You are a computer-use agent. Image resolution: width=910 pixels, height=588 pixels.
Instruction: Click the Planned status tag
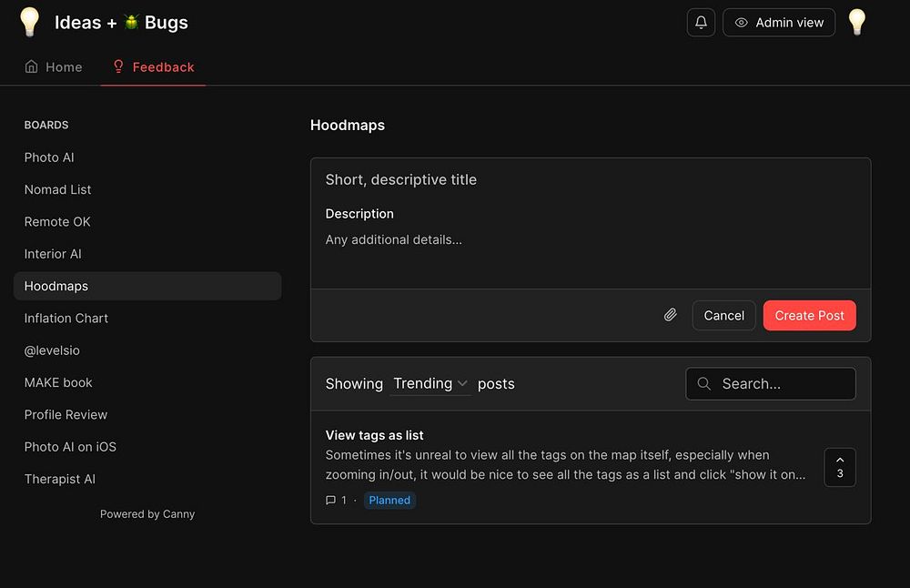coord(389,501)
